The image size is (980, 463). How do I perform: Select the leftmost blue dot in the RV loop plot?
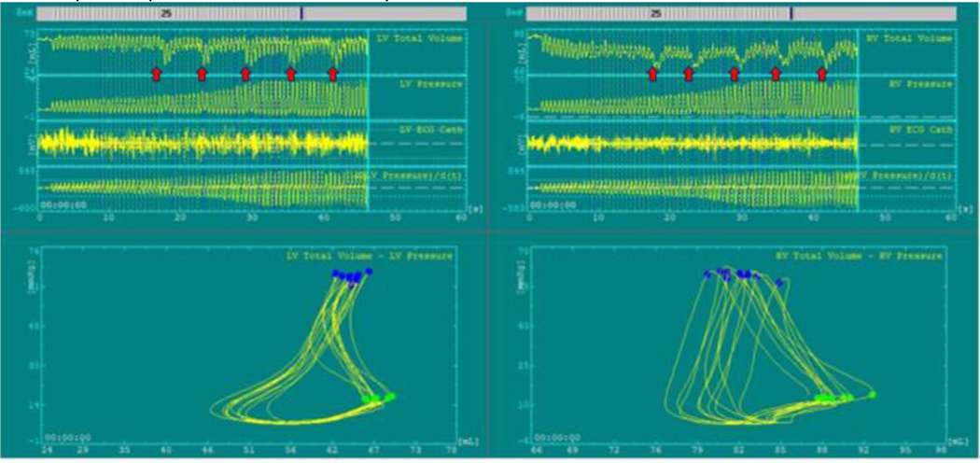pyautogui.click(x=707, y=274)
